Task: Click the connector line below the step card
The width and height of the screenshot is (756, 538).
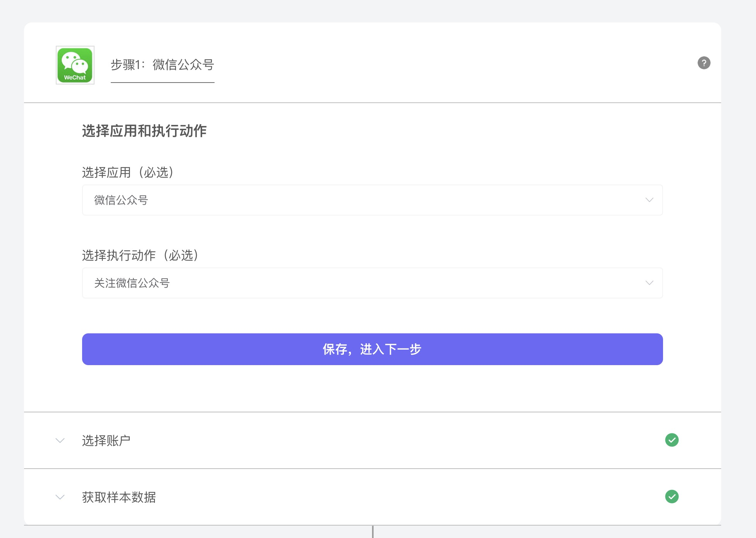Action: pyautogui.click(x=373, y=532)
